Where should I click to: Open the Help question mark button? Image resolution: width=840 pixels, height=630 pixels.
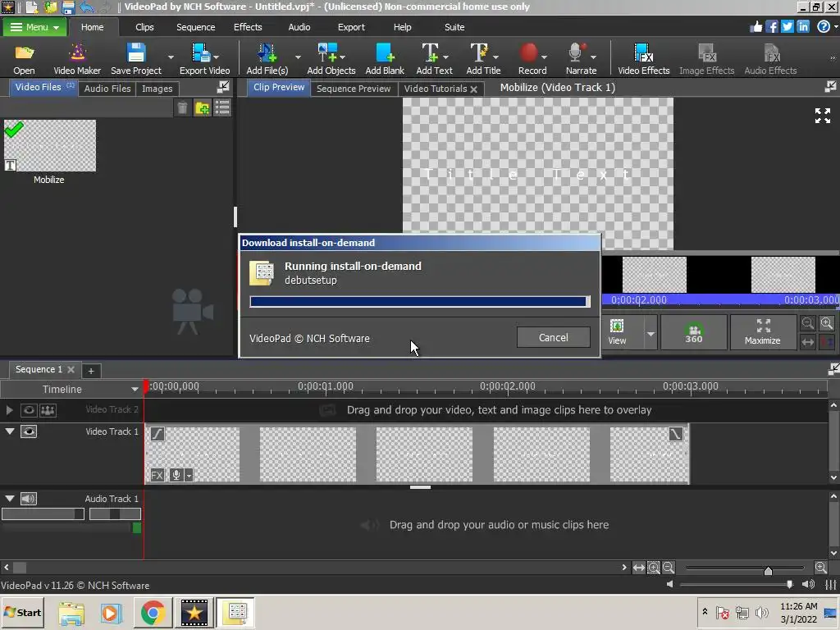click(x=824, y=26)
